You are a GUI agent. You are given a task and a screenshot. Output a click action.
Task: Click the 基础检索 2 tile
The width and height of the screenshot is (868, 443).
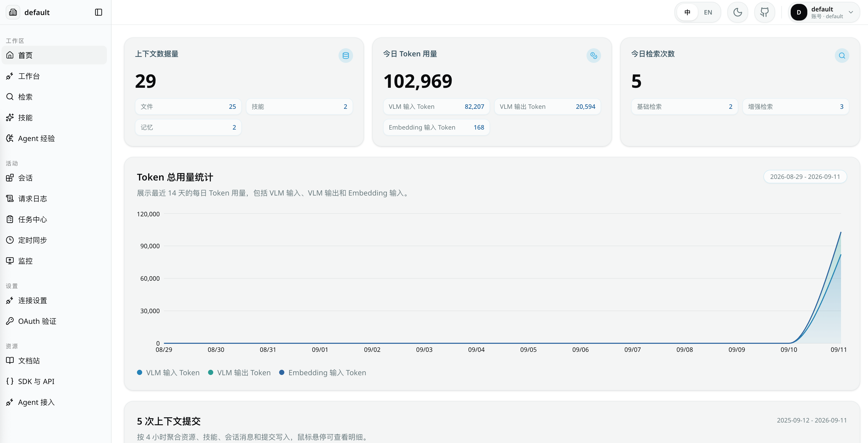[x=685, y=107]
